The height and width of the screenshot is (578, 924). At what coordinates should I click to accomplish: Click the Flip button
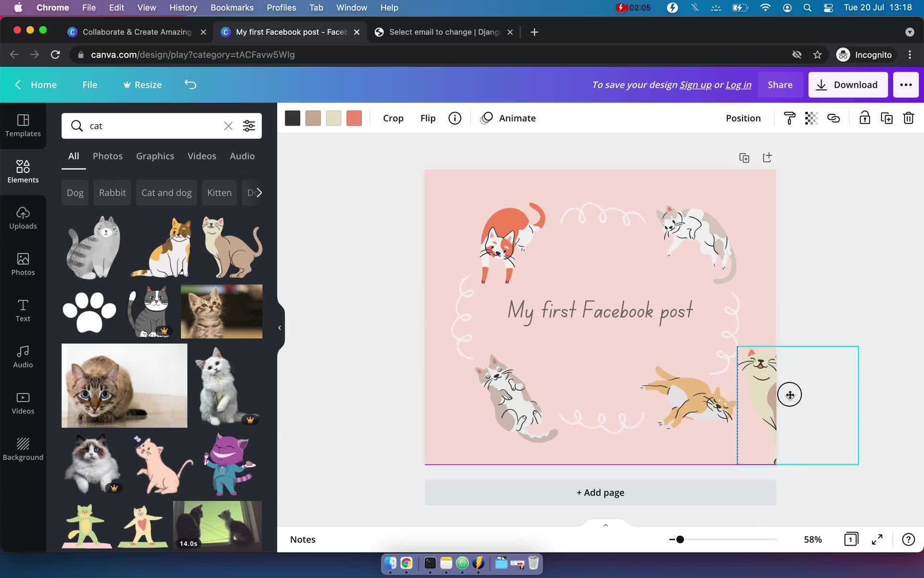click(x=428, y=118)
